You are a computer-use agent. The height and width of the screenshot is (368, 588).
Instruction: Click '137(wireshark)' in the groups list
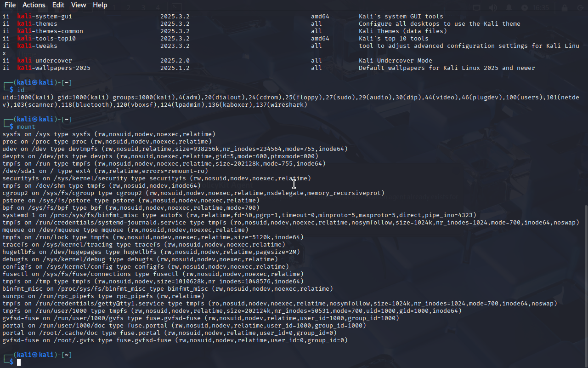[282, 105]
